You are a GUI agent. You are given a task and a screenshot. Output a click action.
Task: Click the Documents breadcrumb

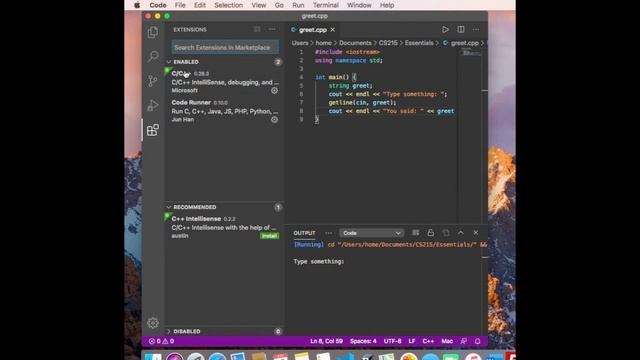(x=355, y=43)
